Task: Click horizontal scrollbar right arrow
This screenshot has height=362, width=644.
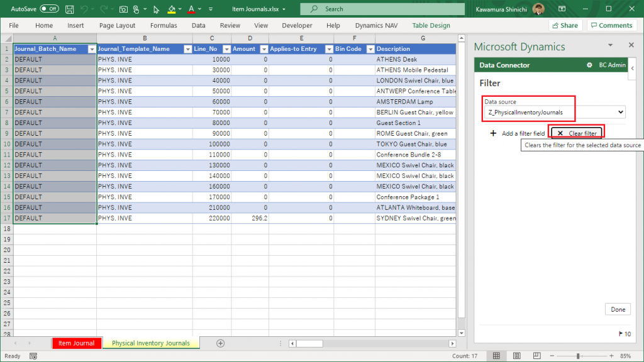Action: (x=452, y=344)
